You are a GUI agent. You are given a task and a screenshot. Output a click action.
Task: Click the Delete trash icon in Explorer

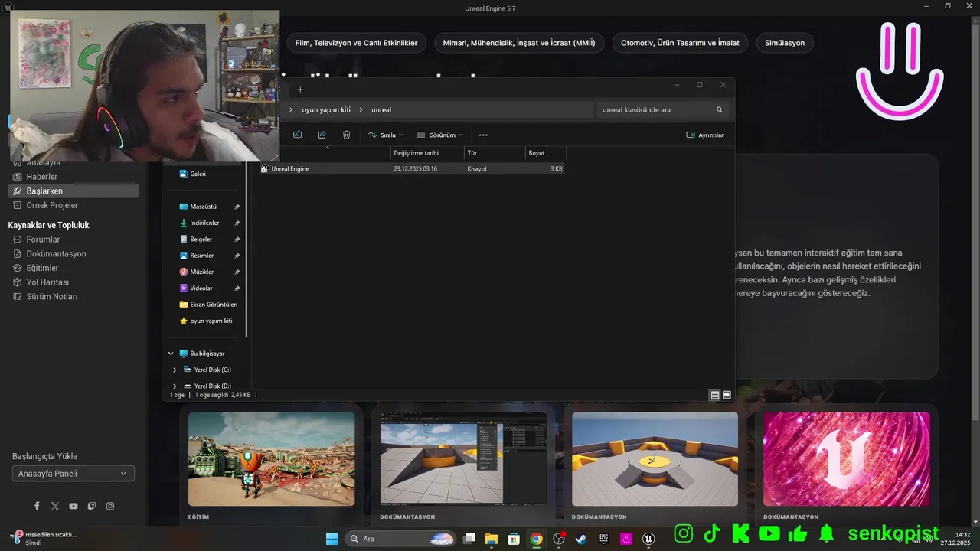(347, 135)
